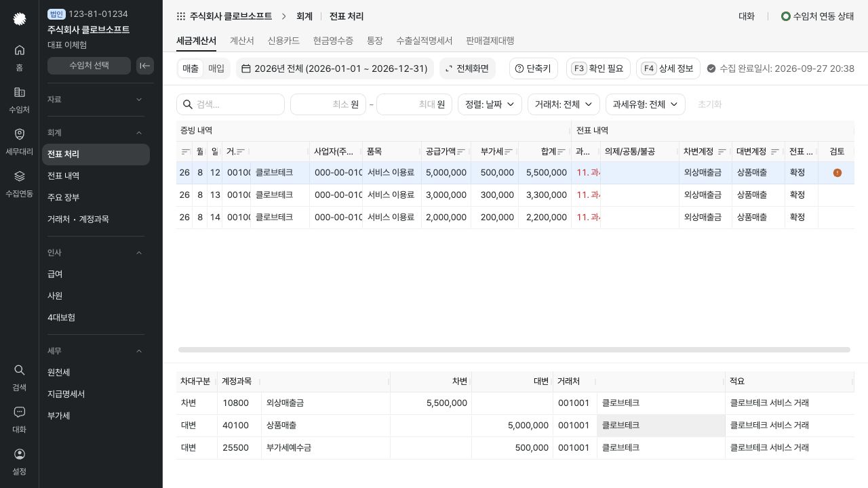Click 단축키 help button
The width and height of the screenshot is (868, 488).
coord(534,68)
